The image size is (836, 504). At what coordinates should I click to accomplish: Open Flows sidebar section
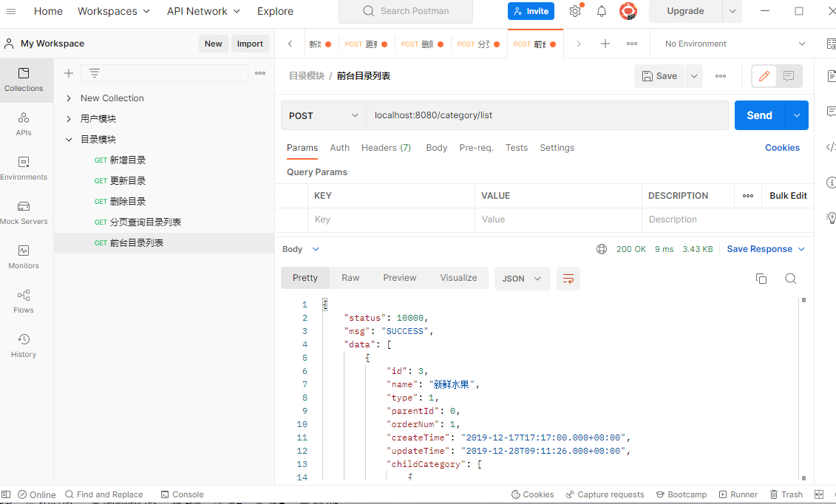point(24,301)
